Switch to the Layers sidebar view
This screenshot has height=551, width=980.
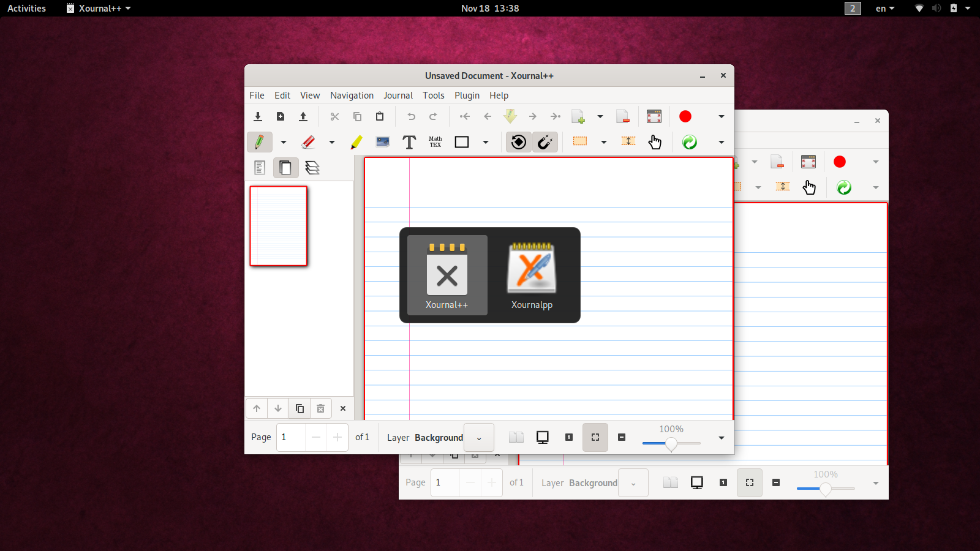pos(312,167)
